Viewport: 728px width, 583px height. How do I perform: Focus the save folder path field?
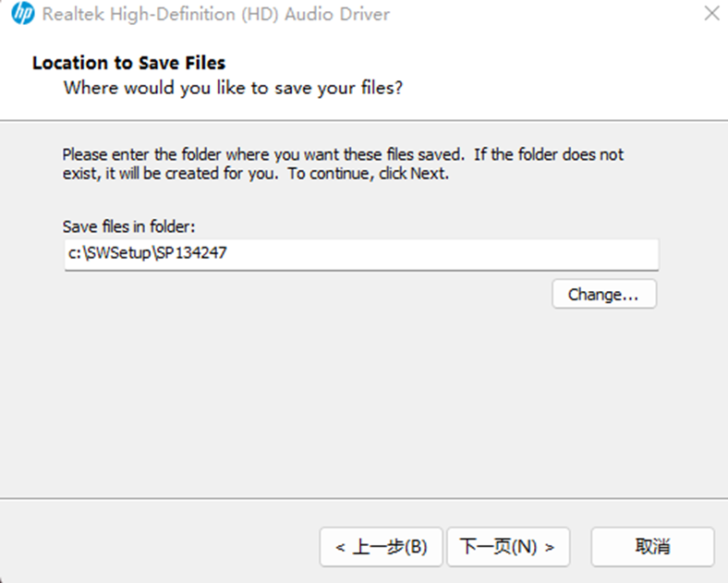pos(360,253)
